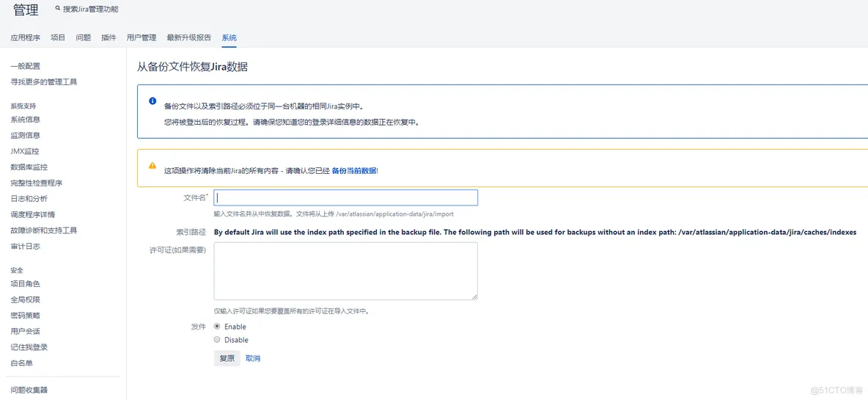
Task: Select the Disable radio button
Action: tap(217, 340)
